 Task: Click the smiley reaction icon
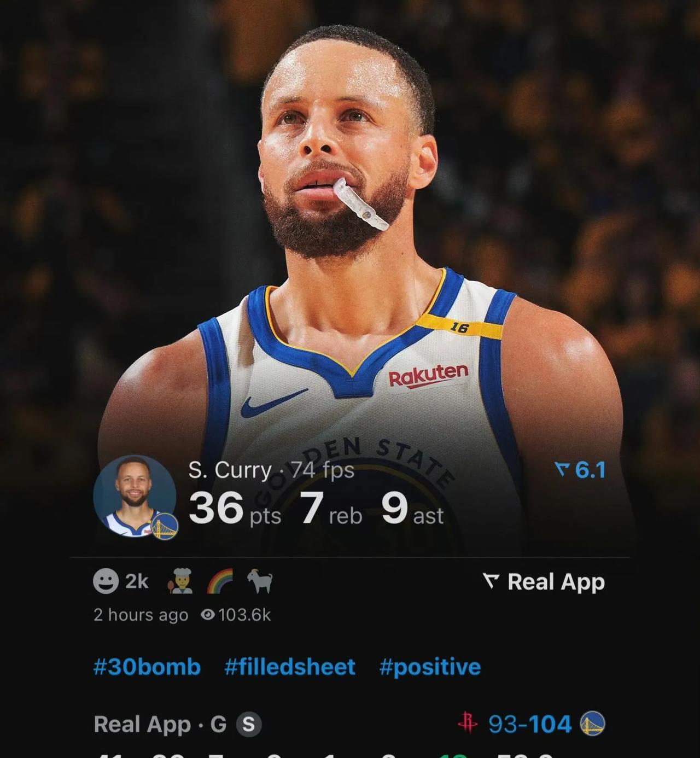click(106, 581)
